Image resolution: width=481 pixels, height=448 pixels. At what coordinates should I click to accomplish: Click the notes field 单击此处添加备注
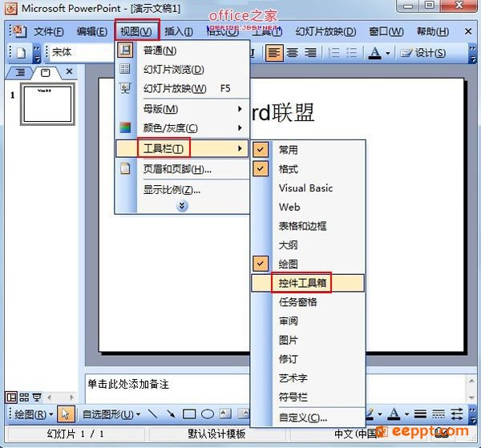point(128,384)
